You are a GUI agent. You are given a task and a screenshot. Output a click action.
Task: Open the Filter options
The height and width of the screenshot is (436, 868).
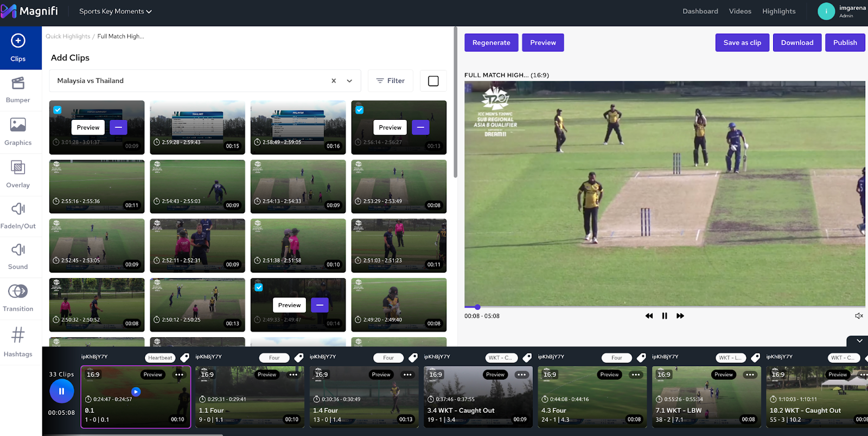(391, 81)
